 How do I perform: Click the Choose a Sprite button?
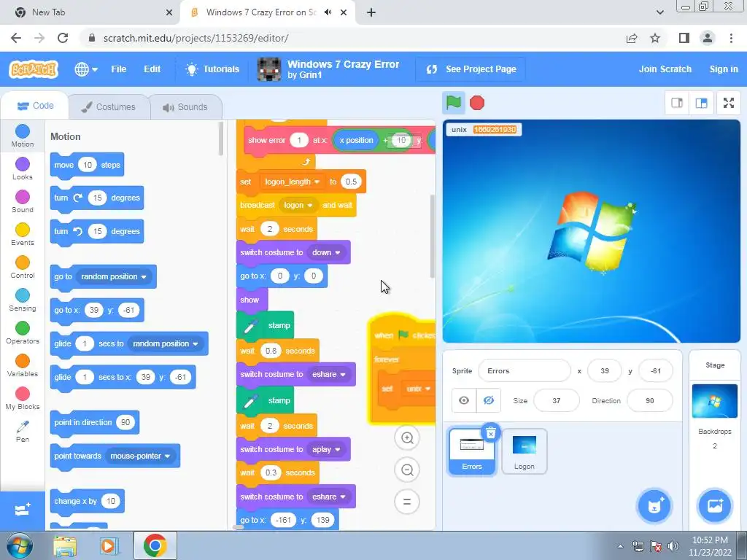click(654, 506)
